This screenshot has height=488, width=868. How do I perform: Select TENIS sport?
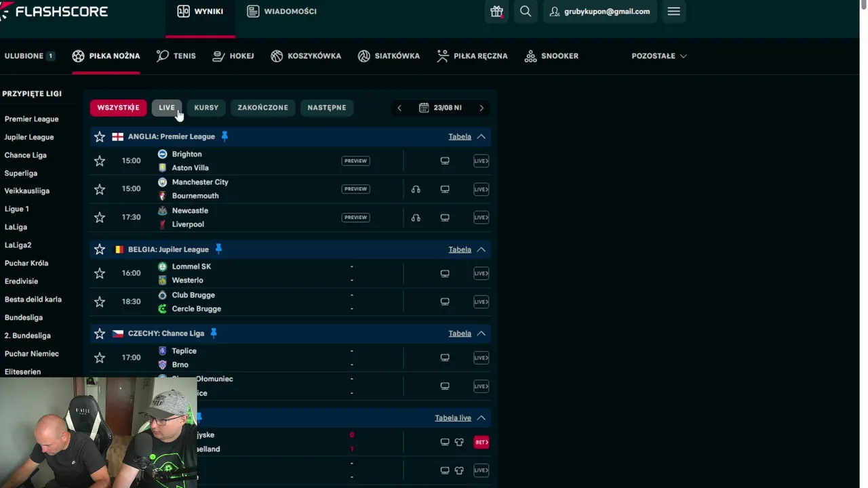[x=176, y=56]
